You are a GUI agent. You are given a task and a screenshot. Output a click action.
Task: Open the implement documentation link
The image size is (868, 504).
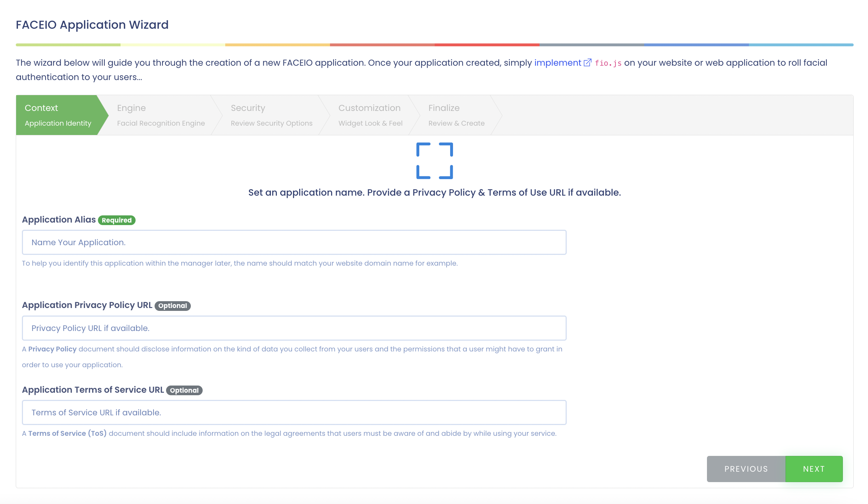557,63
